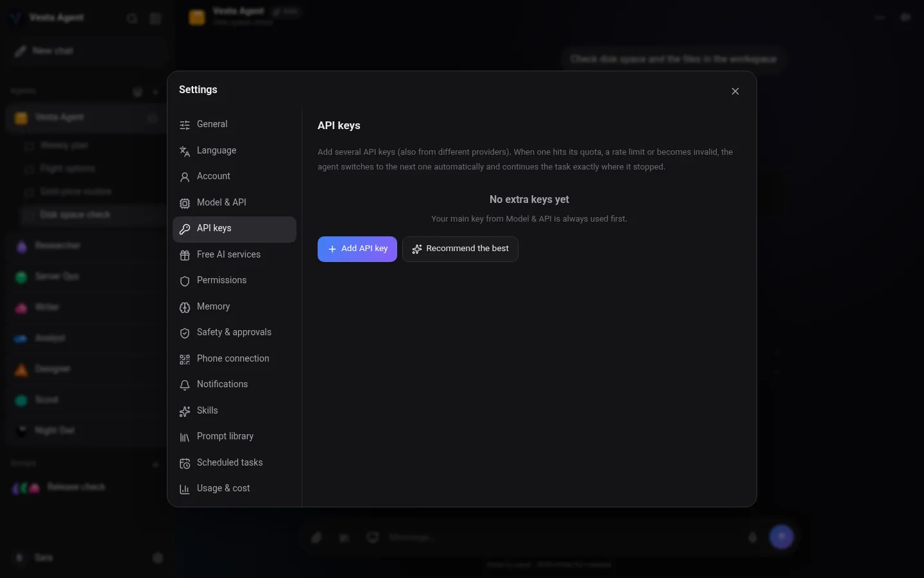924x578 pixels.
Task: Click the 'API keys' panel heading
Action: click(x=339, y=126)
